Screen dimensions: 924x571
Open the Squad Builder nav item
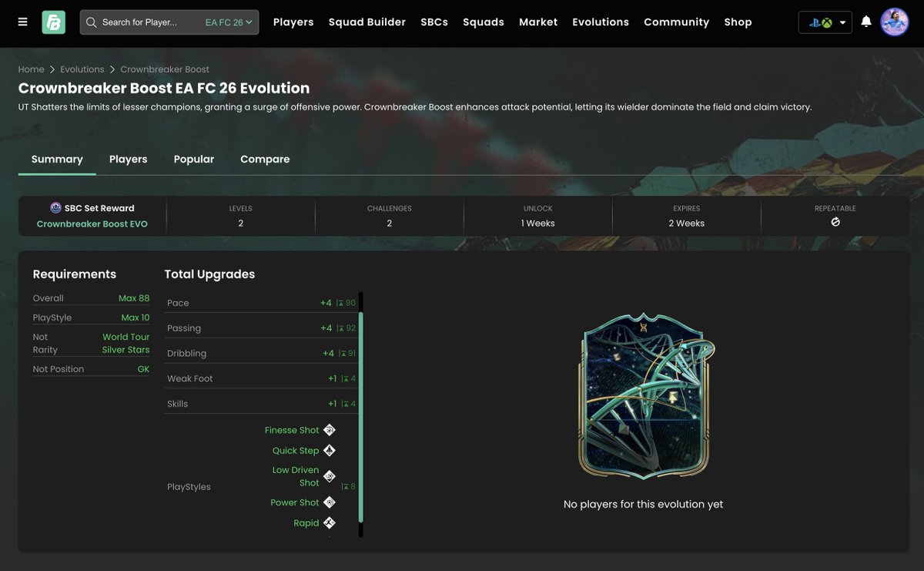pyautogui.click(x=367, y=22)
